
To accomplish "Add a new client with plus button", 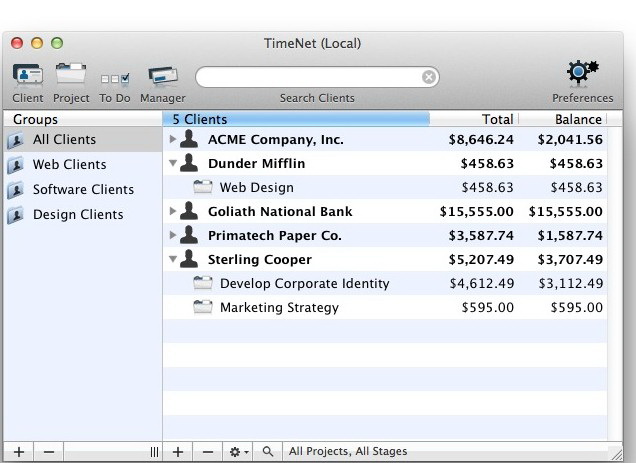I will pyautogui.click(x=178, y=452).
